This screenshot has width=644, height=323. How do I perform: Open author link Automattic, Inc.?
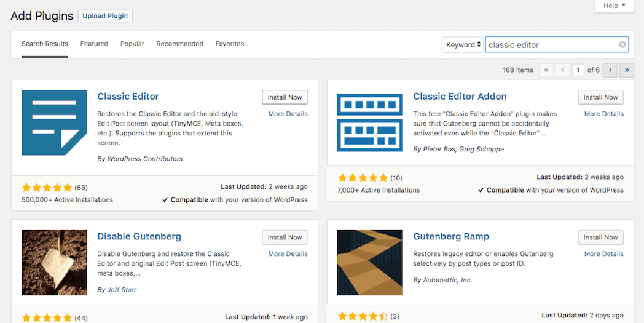448,280
